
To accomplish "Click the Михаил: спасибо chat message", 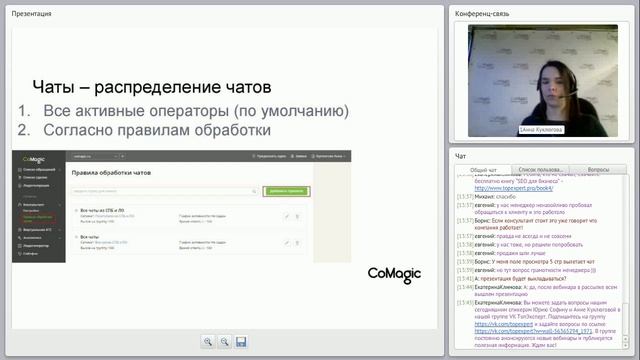I will tap(495, 197).
